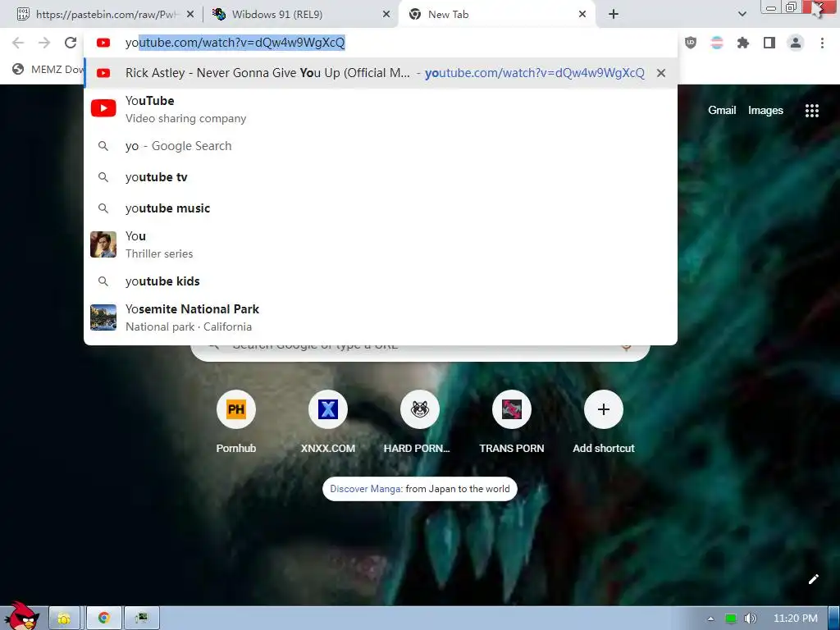
Task: Open the file explorer taskbar icon
Action: click(x=64, y=619)
